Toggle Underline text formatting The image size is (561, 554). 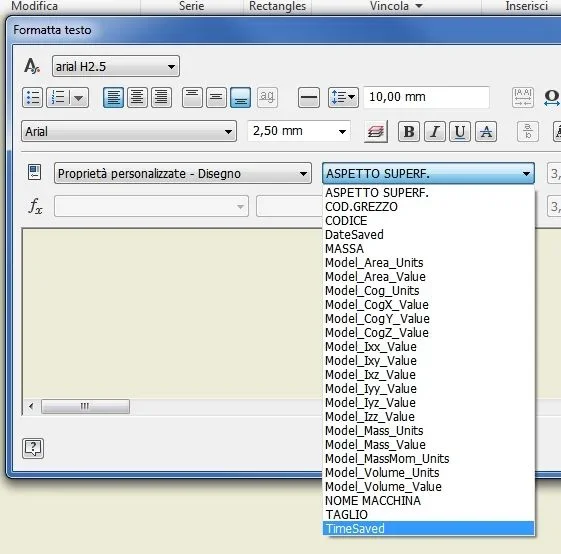pyautogui.click(x=460, y=131)
